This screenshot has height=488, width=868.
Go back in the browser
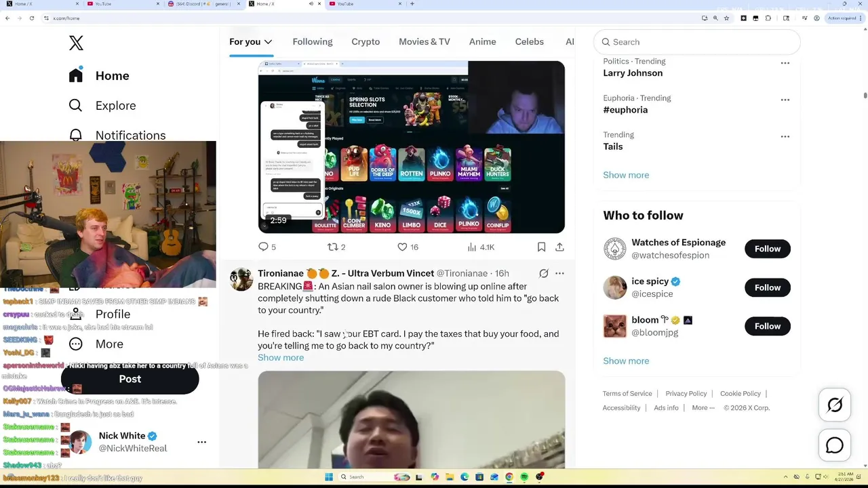click(7, 18)
